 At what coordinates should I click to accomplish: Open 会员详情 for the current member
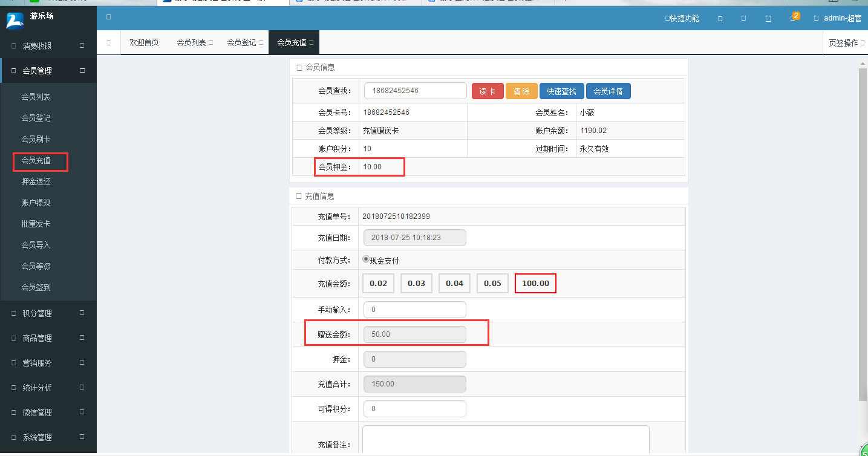(608, 91)
